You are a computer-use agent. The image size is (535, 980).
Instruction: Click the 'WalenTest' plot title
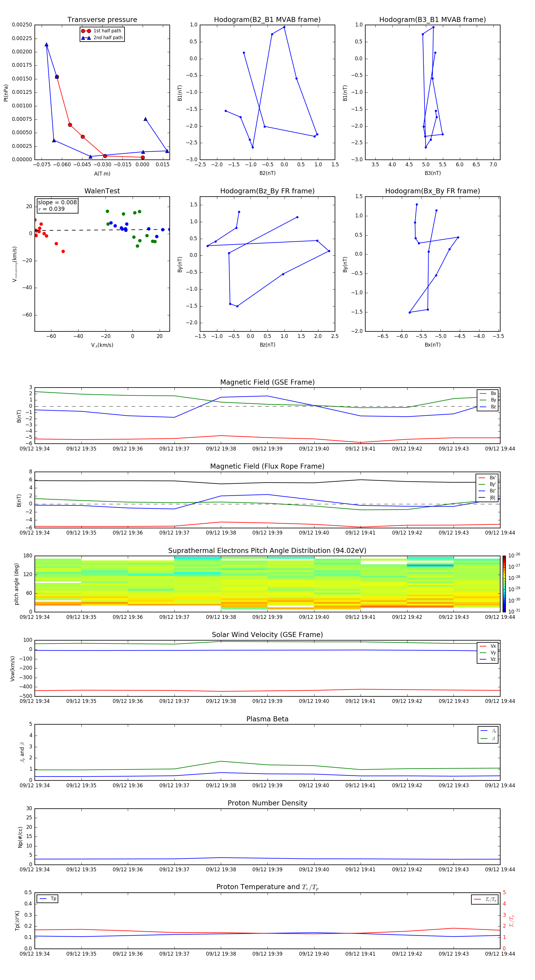[x=102, y=191]
